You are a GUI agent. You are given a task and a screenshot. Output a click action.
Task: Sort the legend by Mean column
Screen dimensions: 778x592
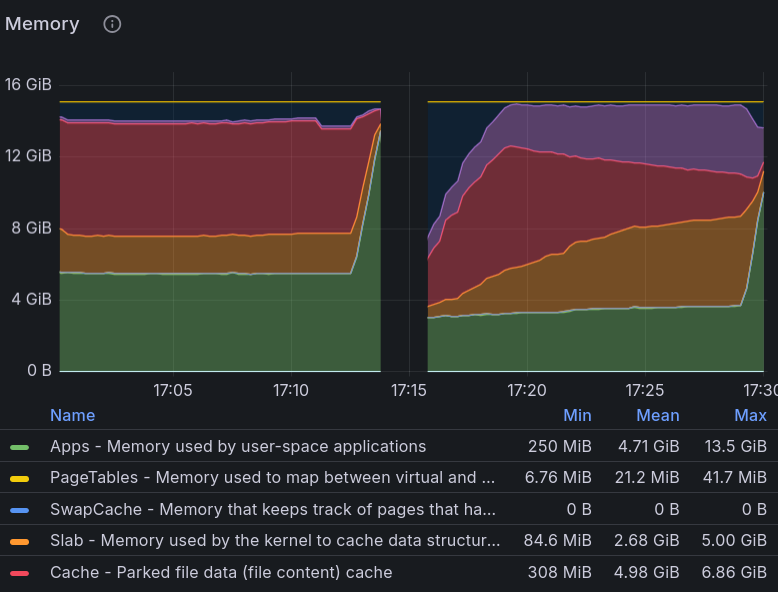[658, 415]
